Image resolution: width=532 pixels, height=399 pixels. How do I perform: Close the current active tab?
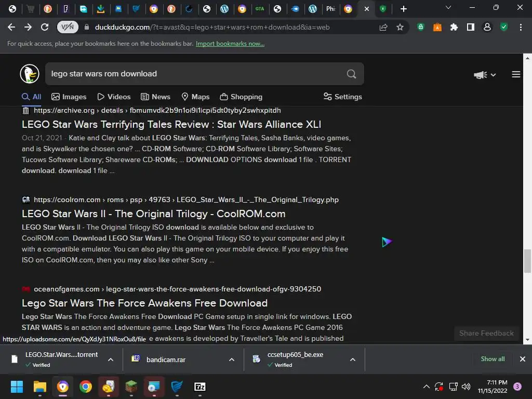[367, 9]
